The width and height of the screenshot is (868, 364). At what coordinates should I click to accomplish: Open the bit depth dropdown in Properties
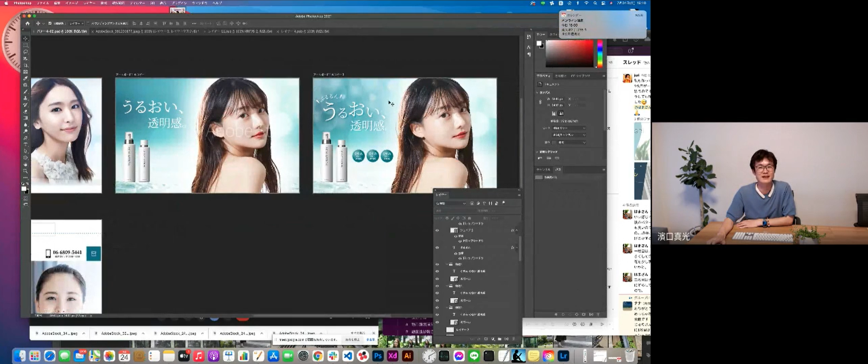click(569, 135)
